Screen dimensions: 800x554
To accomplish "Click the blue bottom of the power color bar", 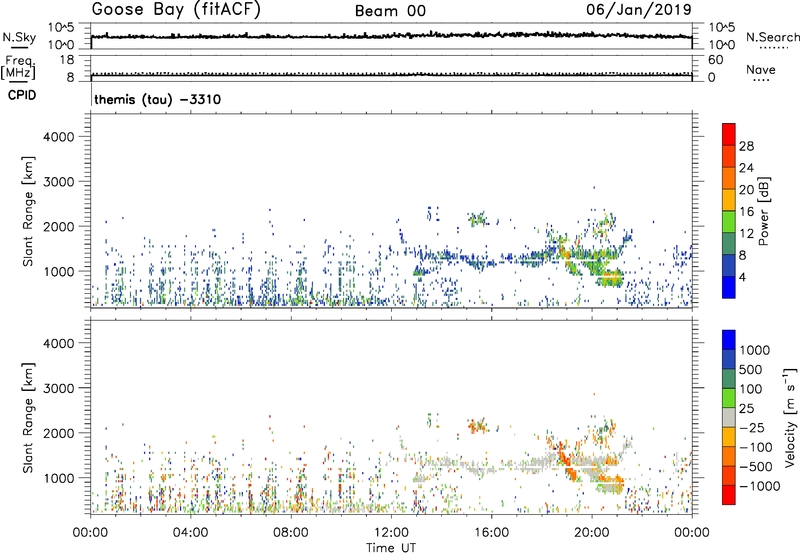I will (x=729, y=287).
